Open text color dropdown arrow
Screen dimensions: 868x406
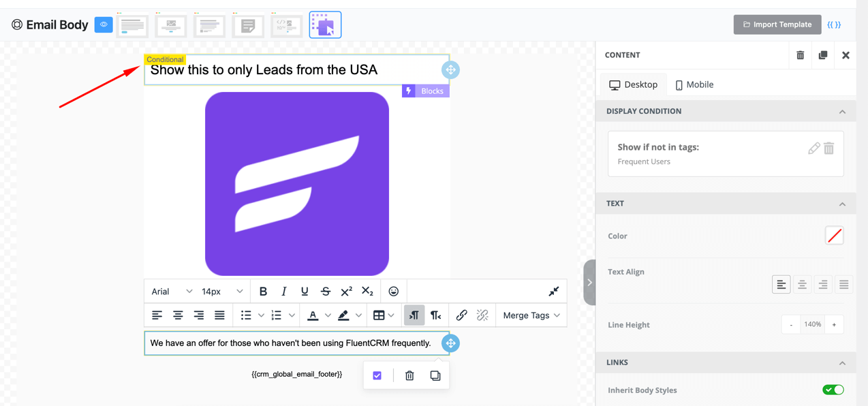(328, 315)
